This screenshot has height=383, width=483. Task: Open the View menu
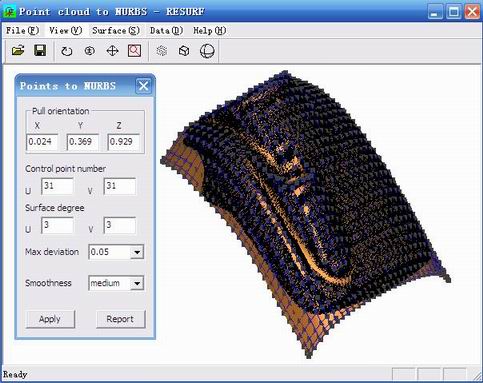(x=65, y=31)
